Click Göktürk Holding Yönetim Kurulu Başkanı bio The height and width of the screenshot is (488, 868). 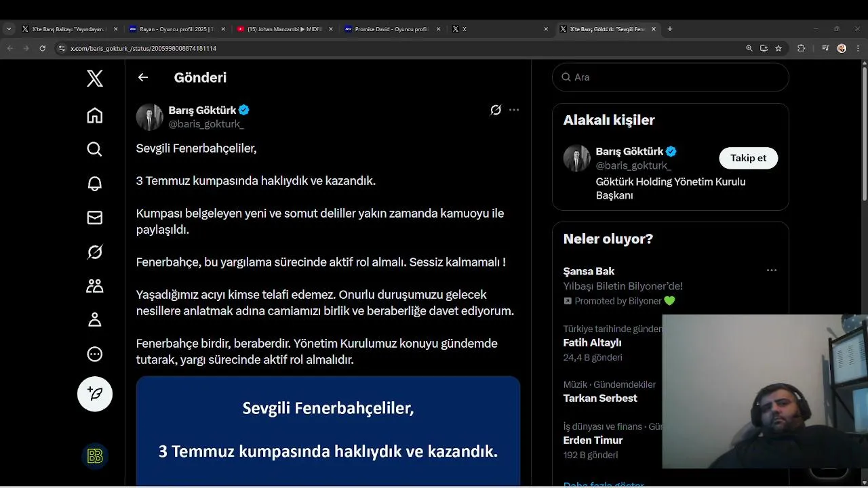[671, 188]
